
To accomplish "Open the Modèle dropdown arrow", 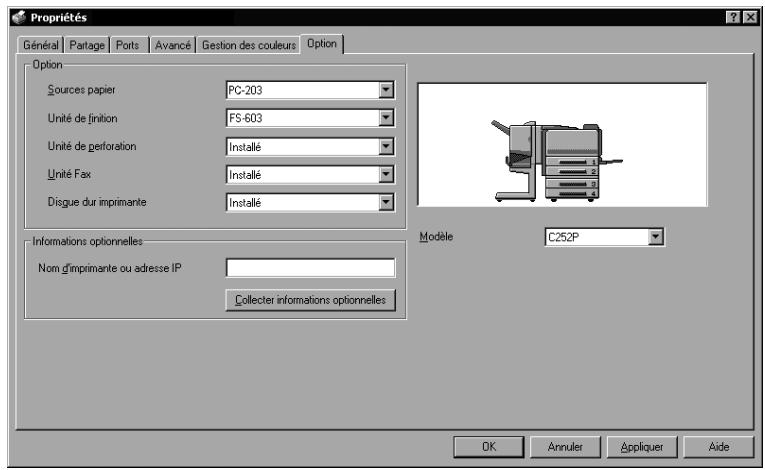I will pos(656,237).
